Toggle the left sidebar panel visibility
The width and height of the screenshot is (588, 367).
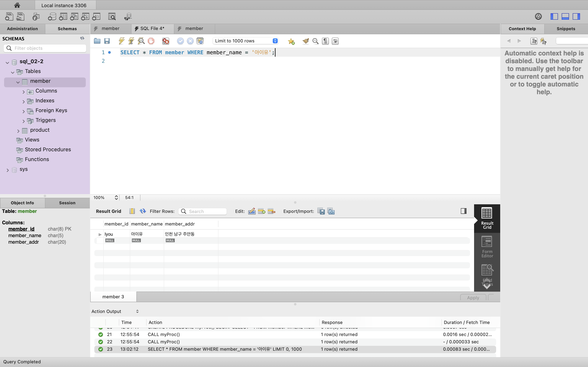tap(554, 17)
